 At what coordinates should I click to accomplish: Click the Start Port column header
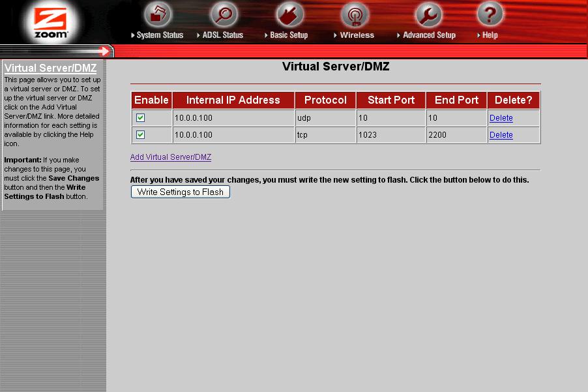(391, 100)
